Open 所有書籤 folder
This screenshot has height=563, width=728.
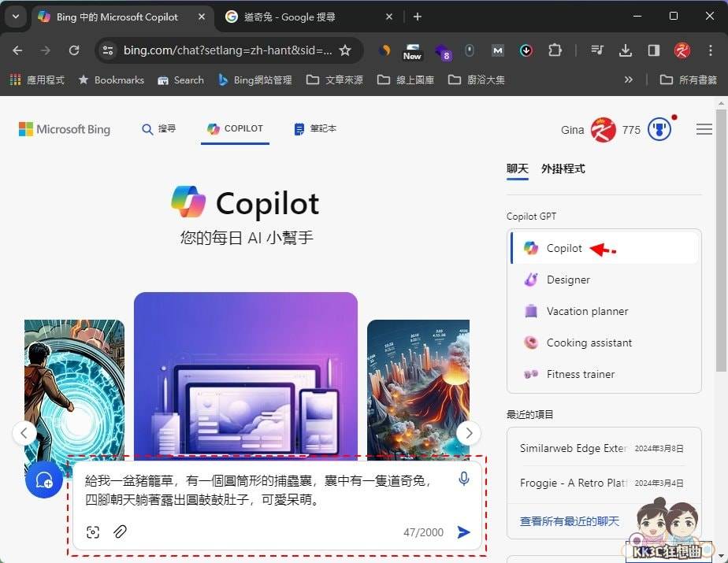click(689, 80)
